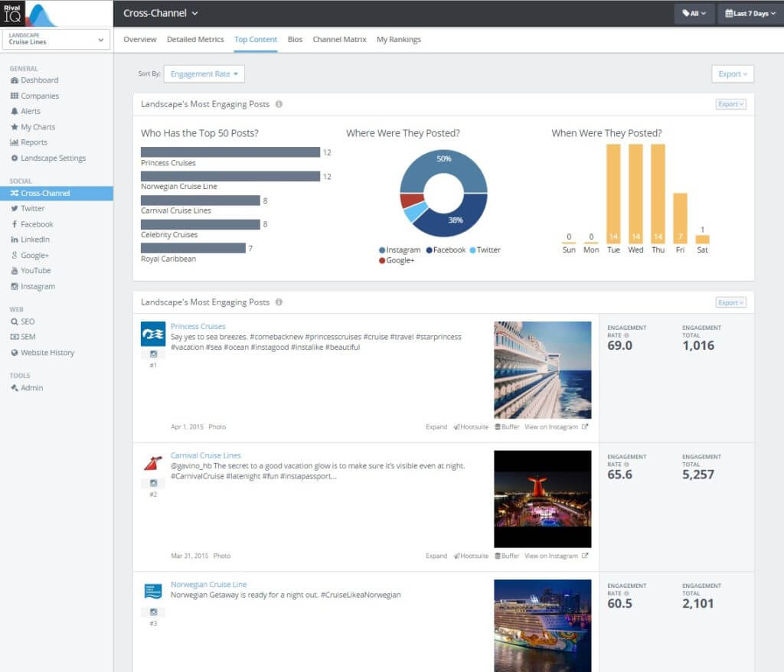
Task: Click info icon beside the top Most Engaging Posts heading
Action: pos(279,104)
